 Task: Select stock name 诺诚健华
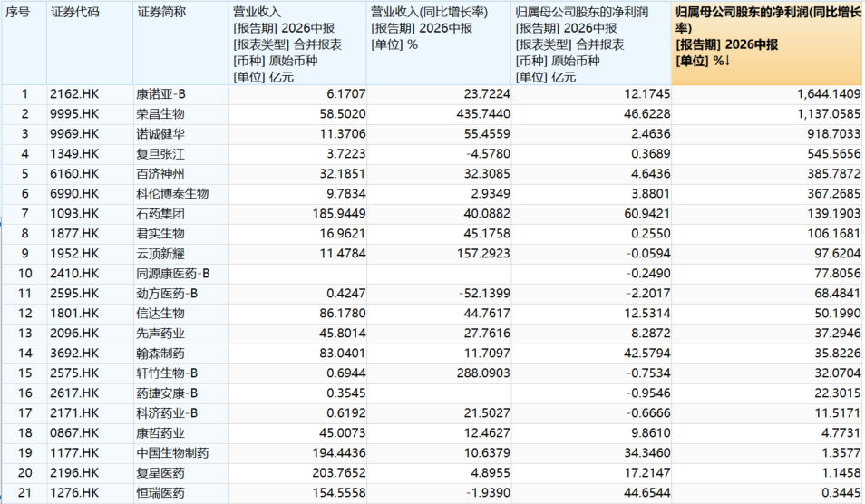(x=160, y=134)
